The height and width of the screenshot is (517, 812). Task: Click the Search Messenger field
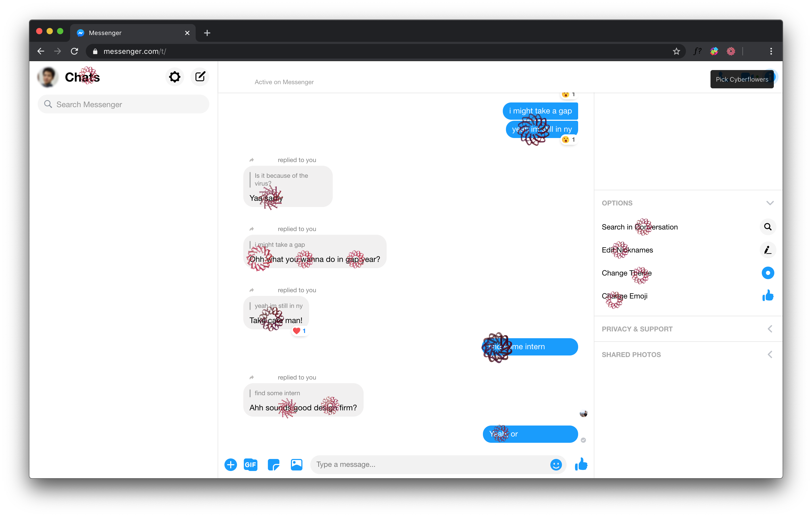[123, 104]
